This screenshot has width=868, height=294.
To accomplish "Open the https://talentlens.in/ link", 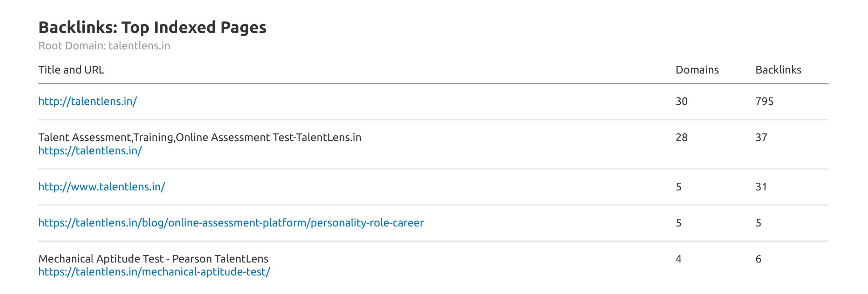I will (x=90, y=151).
